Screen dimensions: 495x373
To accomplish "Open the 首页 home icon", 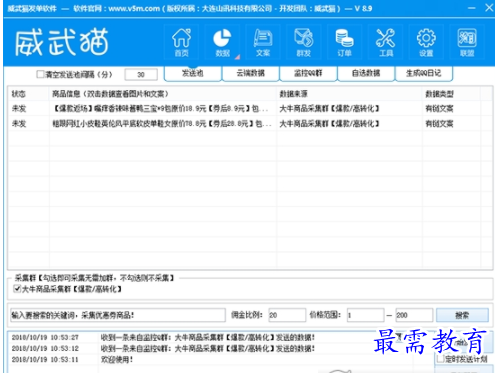I will click(x=181, y=42).
